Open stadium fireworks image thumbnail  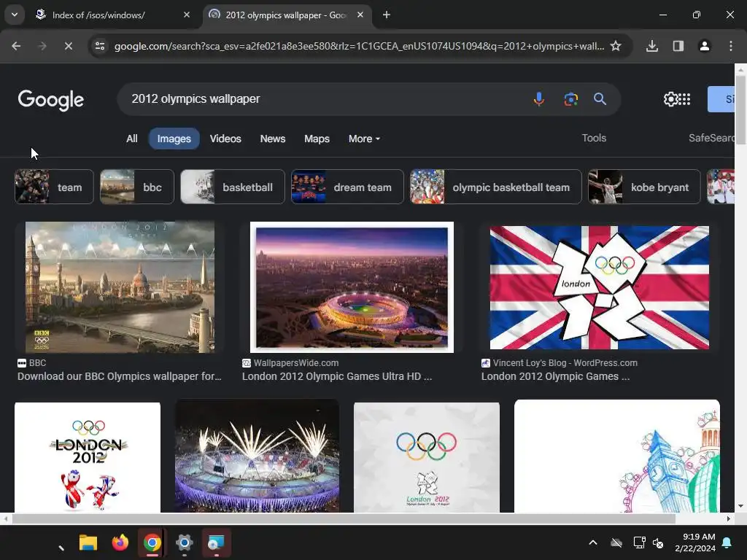point(258,456)
